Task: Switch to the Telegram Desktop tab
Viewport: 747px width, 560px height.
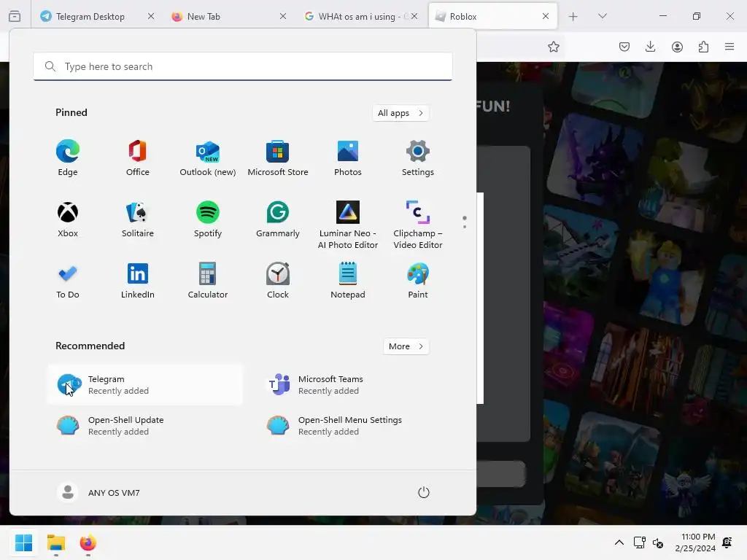Action: tap(98, 16)
